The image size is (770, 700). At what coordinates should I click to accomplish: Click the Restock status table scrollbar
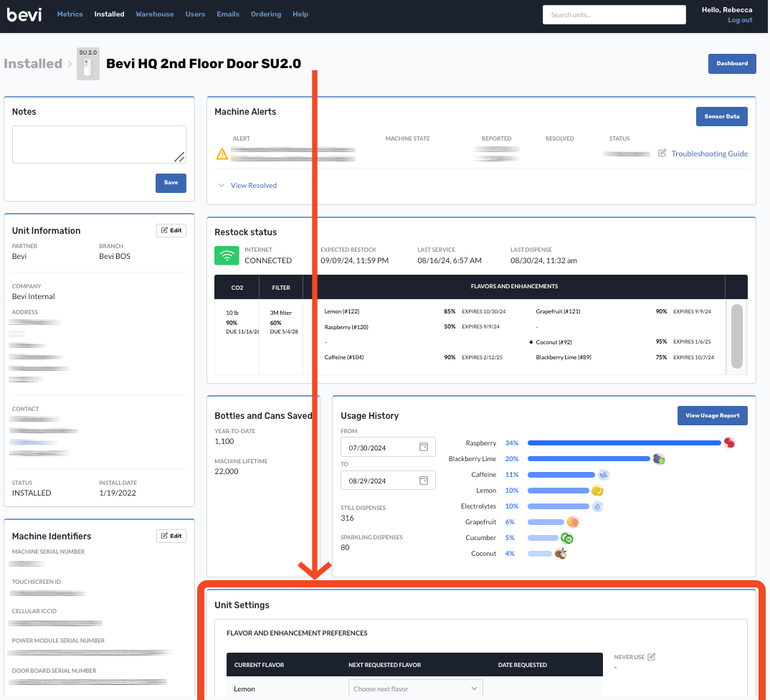point(736,336)
